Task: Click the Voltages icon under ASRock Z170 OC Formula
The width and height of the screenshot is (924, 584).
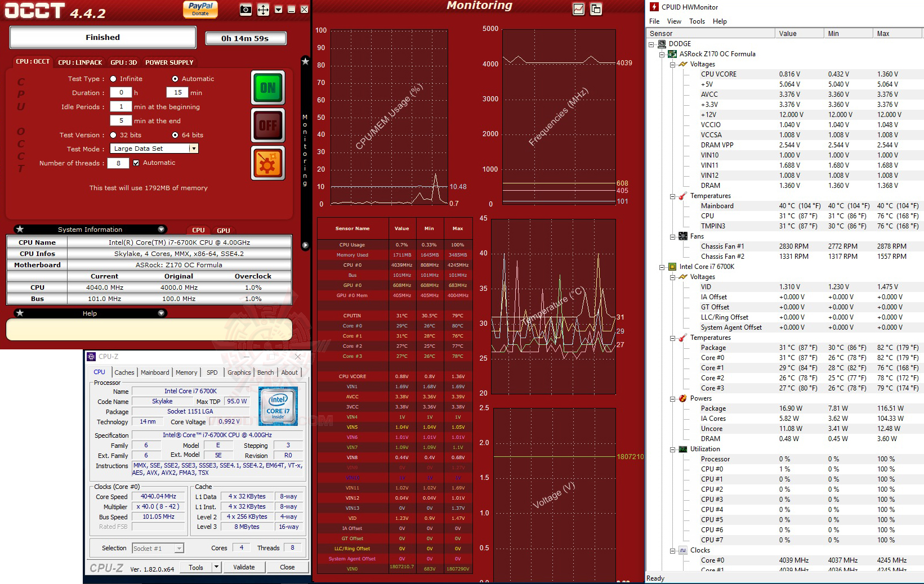Action: (x=682, y=64)
